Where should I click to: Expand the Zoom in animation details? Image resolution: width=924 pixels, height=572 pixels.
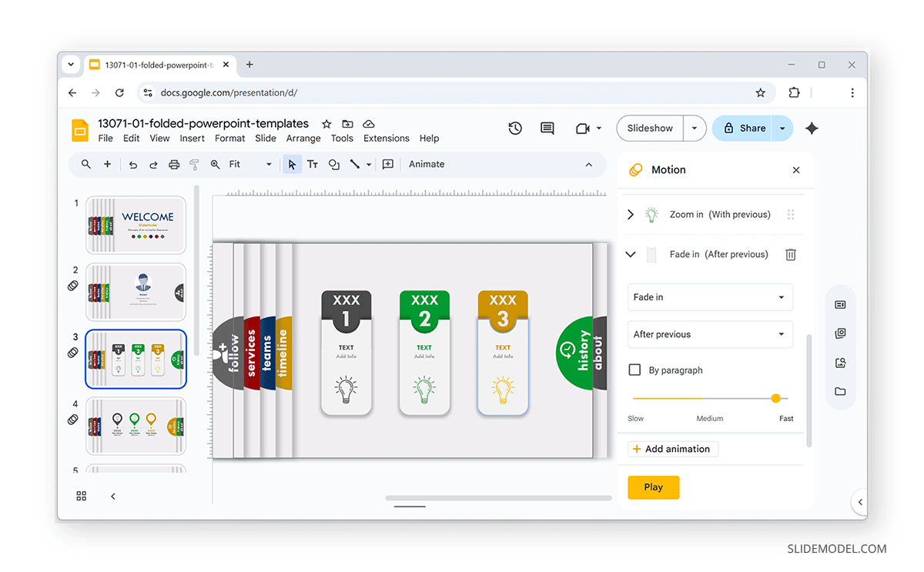(x=630, y=215)
